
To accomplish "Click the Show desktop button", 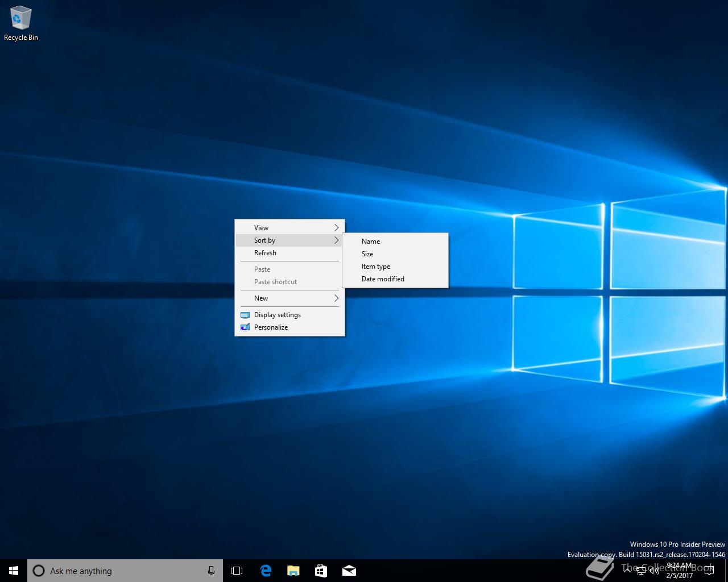I will coord(726,571).
